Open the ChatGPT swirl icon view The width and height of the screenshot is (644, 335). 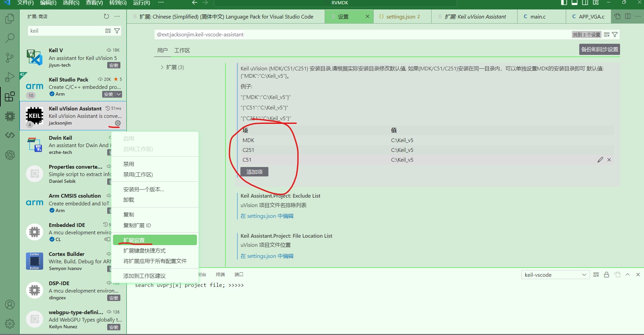click(x=10, y=155)
